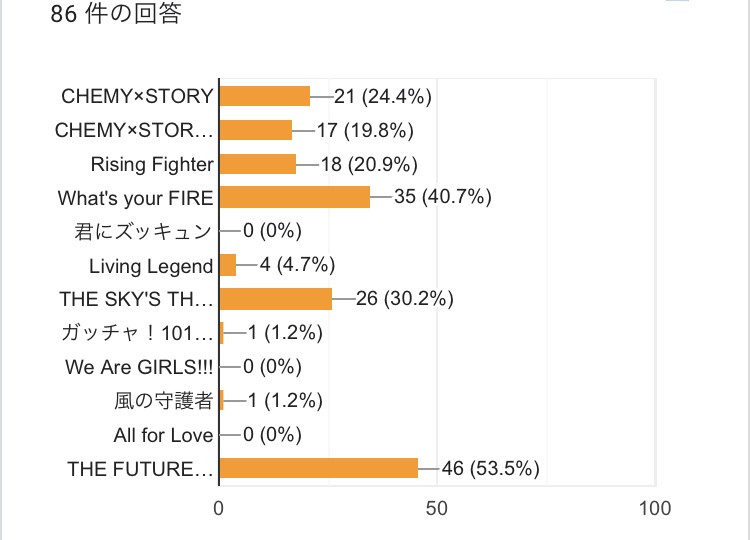Click the 君にズッキュン axis label
750x540 pixels.
click(144, 232)
